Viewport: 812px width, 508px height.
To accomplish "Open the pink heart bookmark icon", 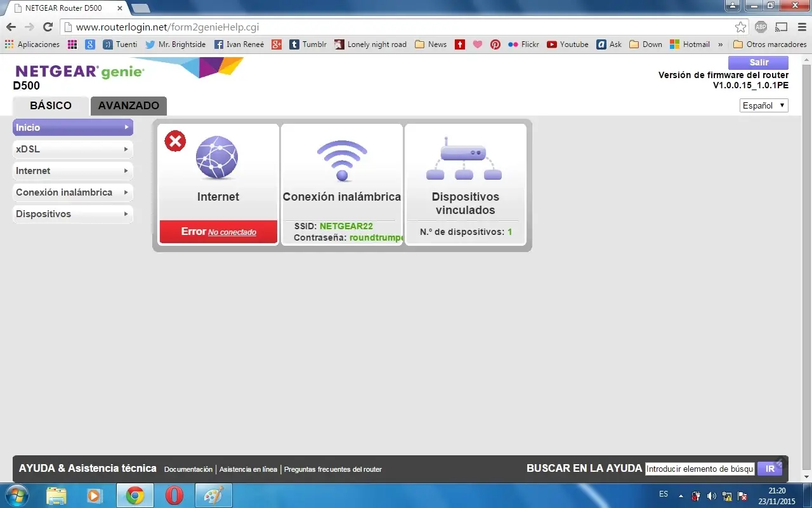I will pos(478,44).
